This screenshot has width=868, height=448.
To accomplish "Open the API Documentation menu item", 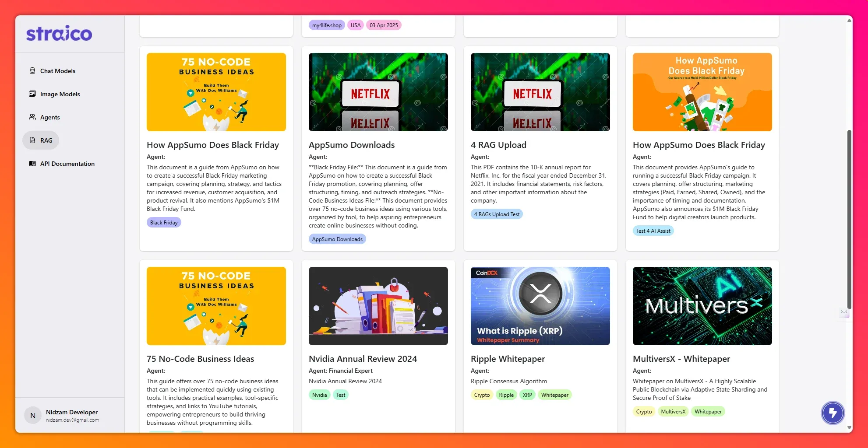I will (x=67, y=164).
